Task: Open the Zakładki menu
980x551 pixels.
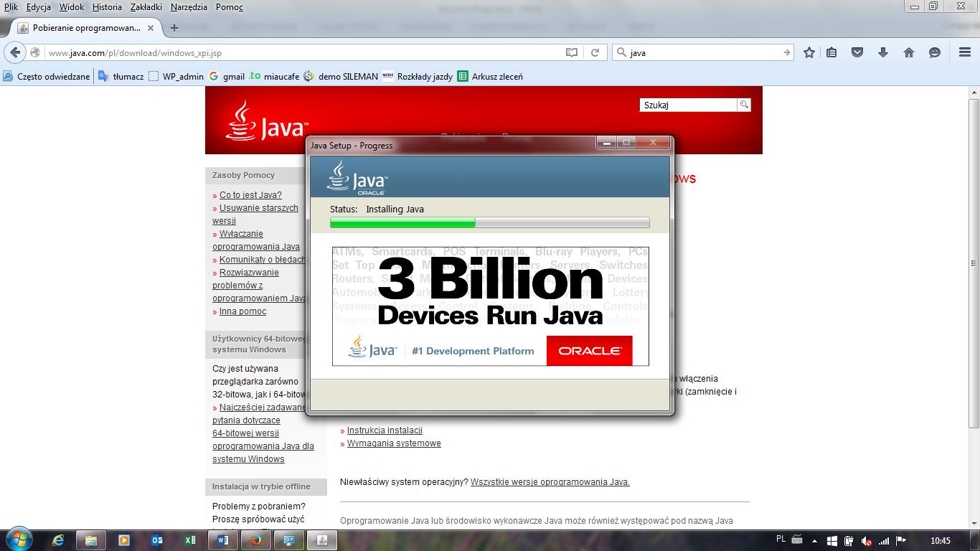Action: pyautogui.click(x=146, y=7)
